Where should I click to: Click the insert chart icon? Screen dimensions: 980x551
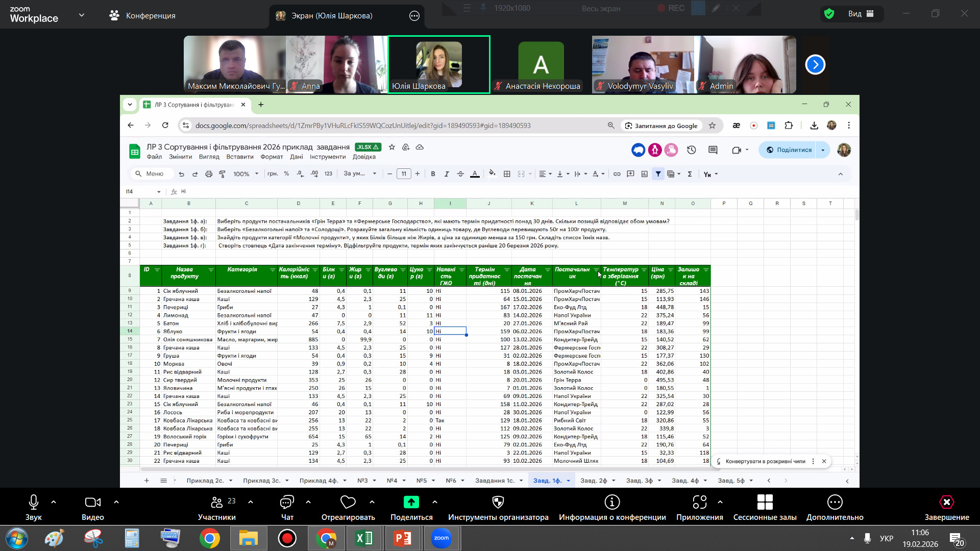(645, 174)
